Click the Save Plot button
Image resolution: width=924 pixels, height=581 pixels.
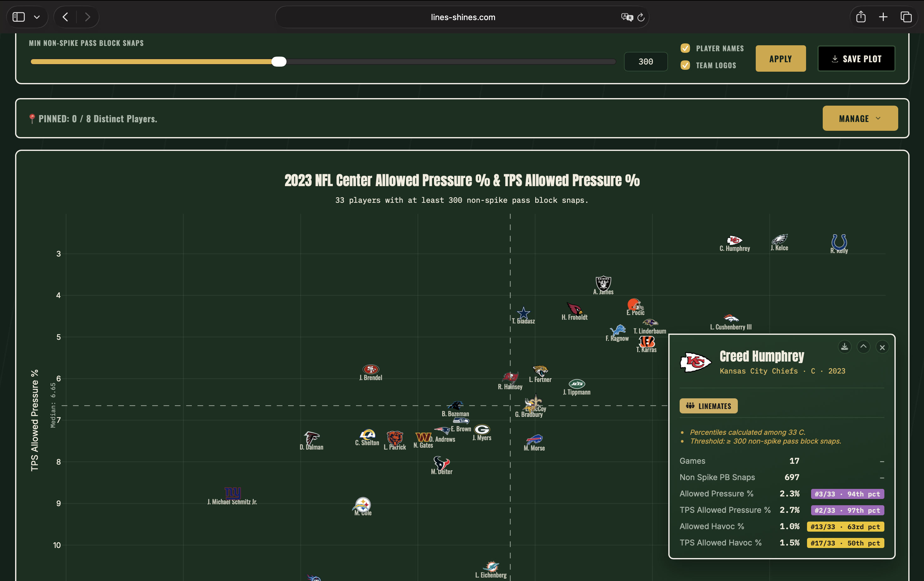tap(856, 58)
